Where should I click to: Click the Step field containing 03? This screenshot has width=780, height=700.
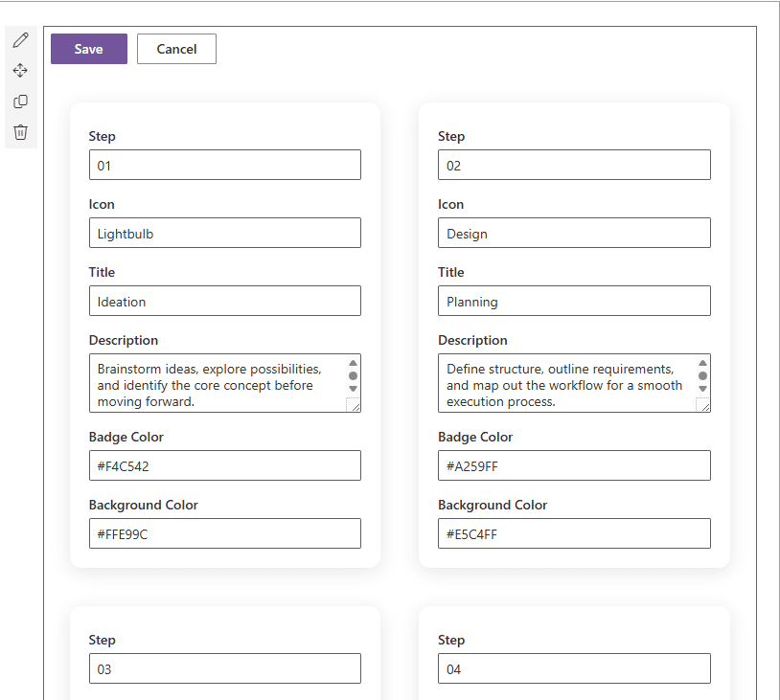(x=224, y=668)
